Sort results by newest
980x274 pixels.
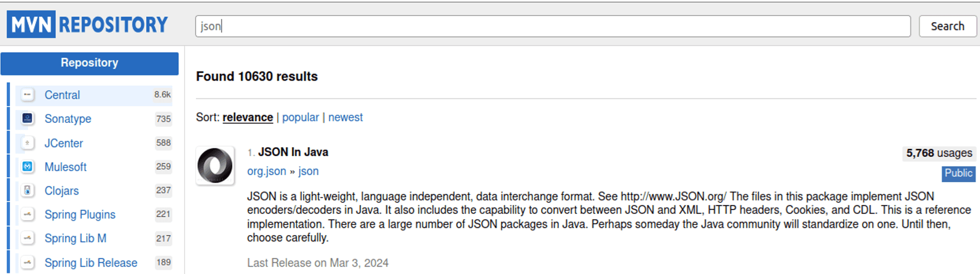345,117
